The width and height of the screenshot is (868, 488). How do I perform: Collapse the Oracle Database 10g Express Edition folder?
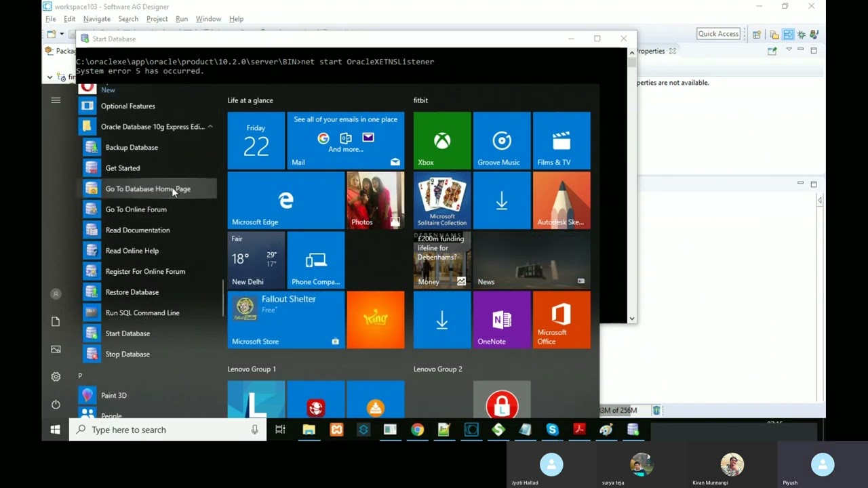(x=147, y=127)
